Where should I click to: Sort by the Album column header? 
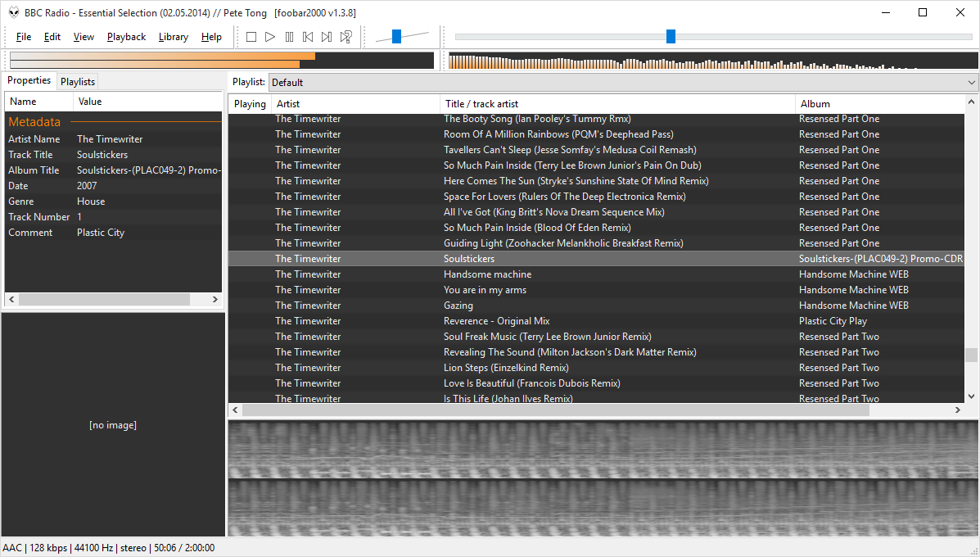tap(880, 104)
